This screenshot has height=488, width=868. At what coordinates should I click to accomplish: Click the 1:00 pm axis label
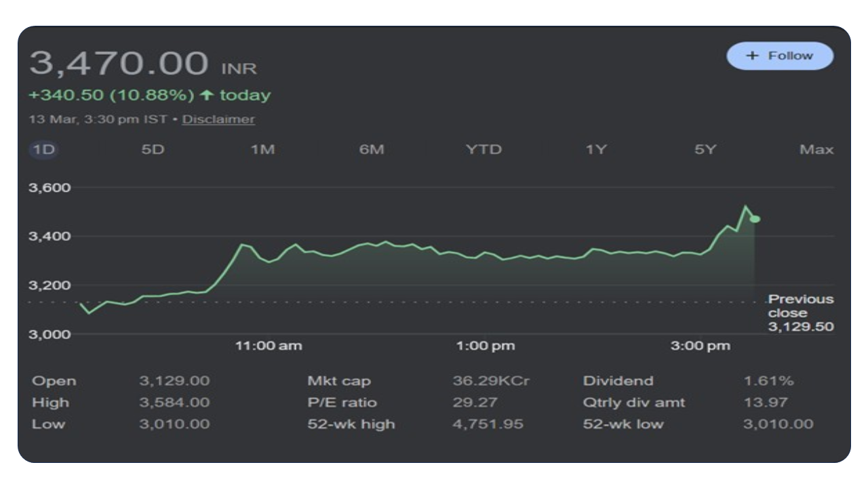click(x=485, y=346)
